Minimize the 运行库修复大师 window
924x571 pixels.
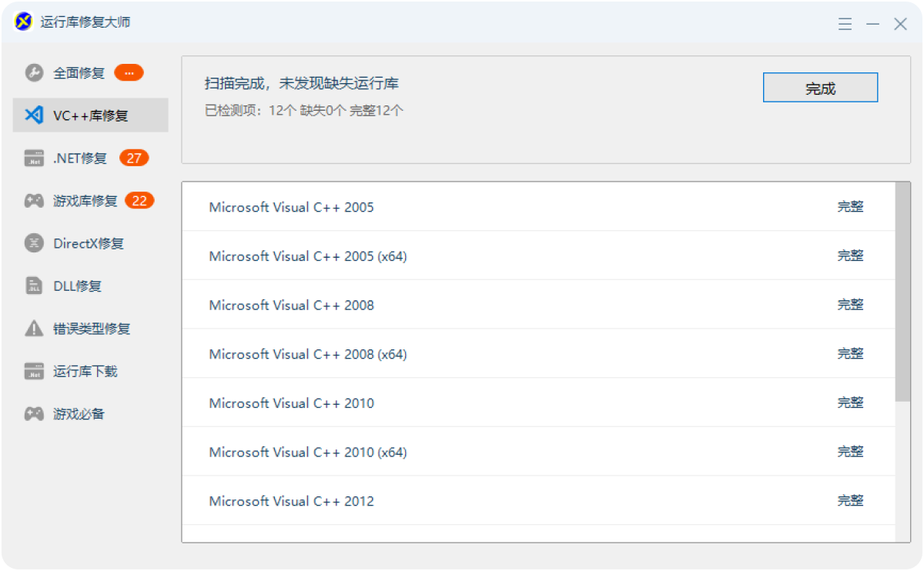872,24
